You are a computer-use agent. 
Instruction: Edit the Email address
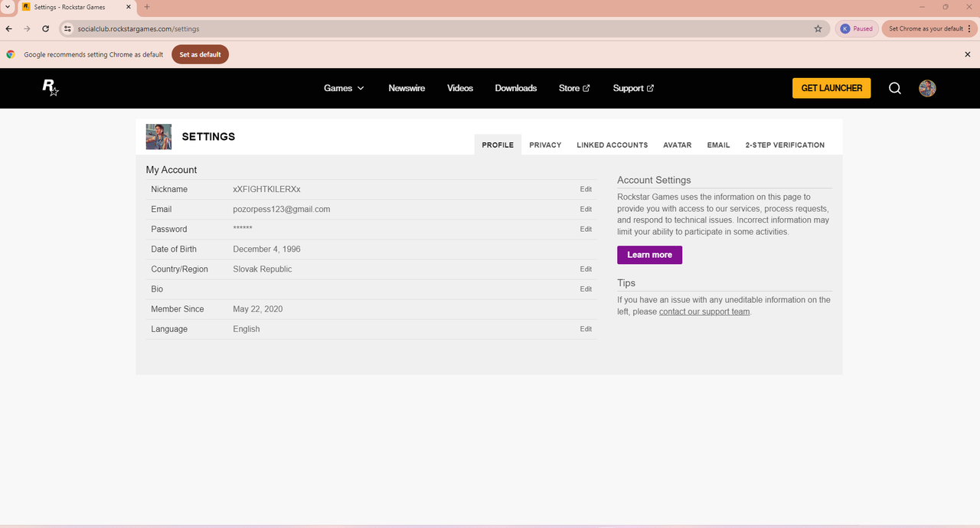586,209
